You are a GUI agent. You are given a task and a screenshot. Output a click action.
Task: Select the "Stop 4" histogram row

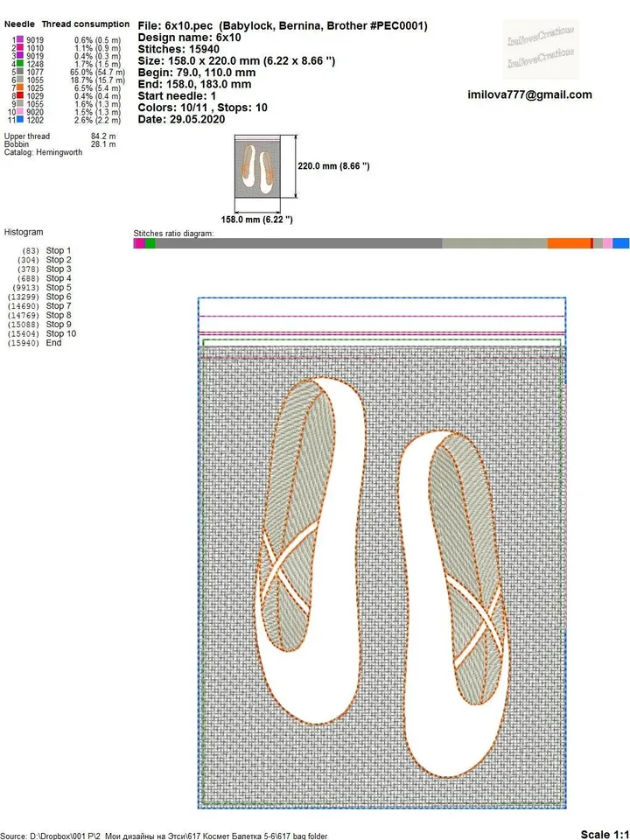(x=45, y=278)
